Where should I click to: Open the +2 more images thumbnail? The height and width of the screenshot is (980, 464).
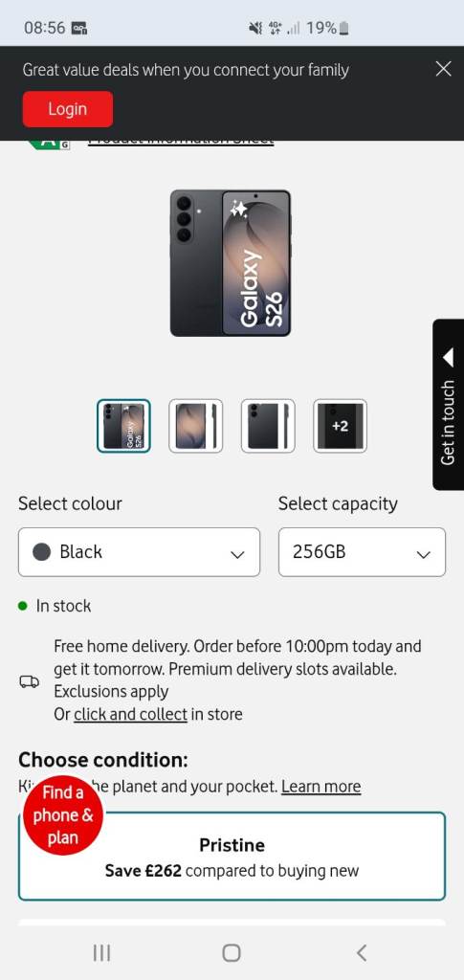click(x=340, y=426)
